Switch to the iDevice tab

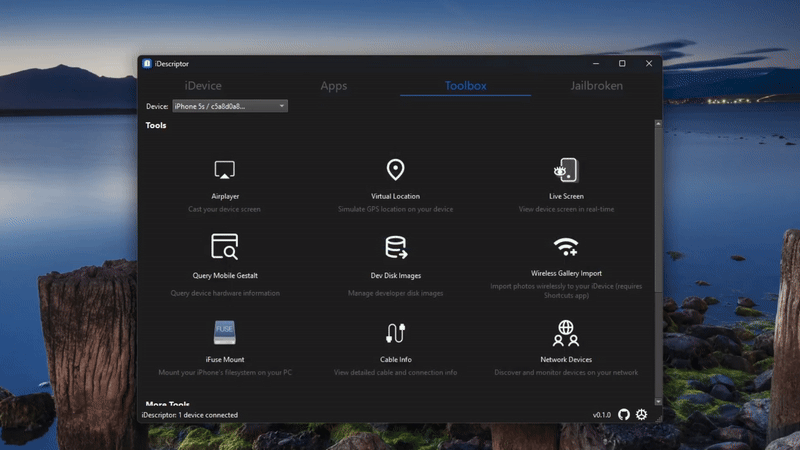coord(203,86)
